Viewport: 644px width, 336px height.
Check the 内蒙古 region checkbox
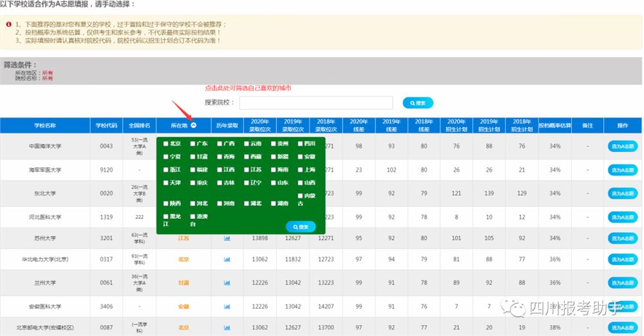point(300,196)
